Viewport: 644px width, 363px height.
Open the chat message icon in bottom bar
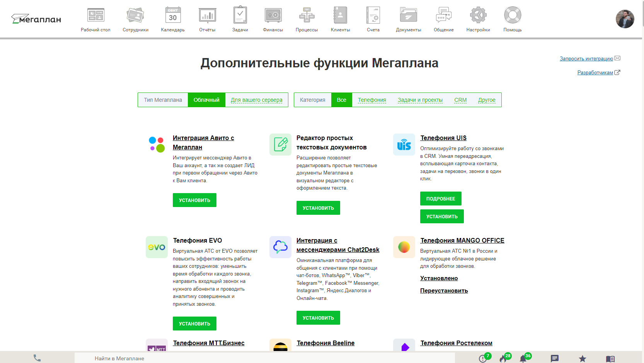[555, 358]
